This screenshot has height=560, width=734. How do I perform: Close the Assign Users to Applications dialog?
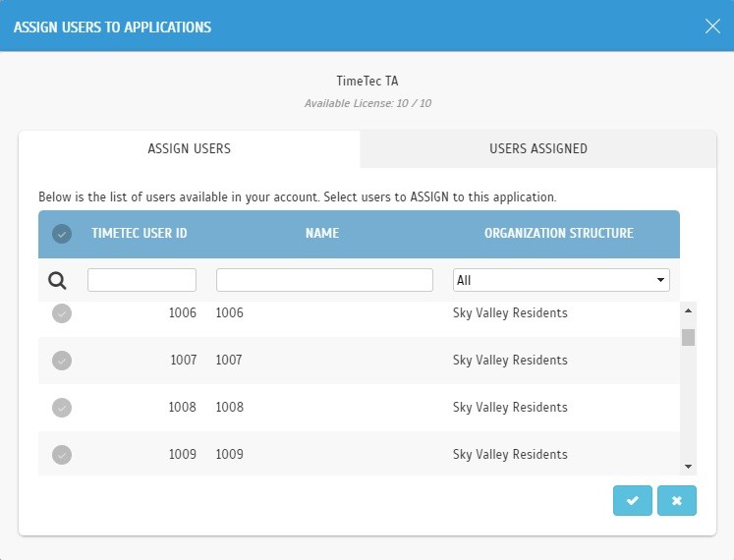pos(712,27)
